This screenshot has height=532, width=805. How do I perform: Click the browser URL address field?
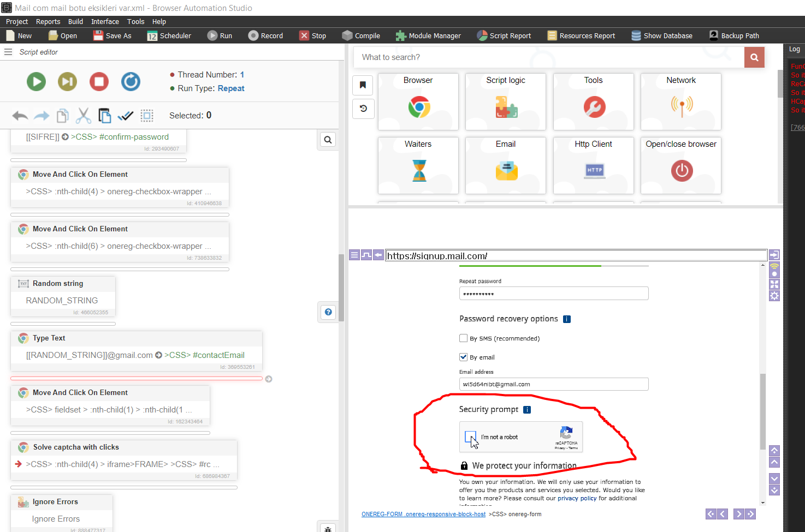click(x=576, y=255)
